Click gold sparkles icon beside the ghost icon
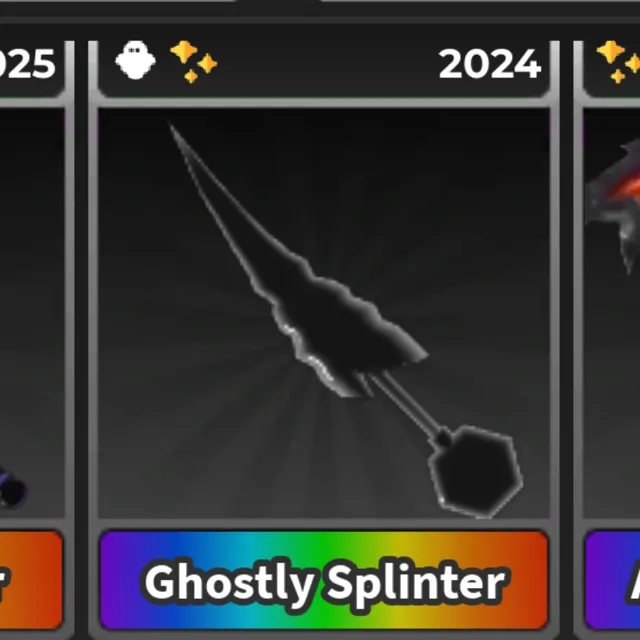The height and width of the screenshot is (640, 640). tap(193, 62)
